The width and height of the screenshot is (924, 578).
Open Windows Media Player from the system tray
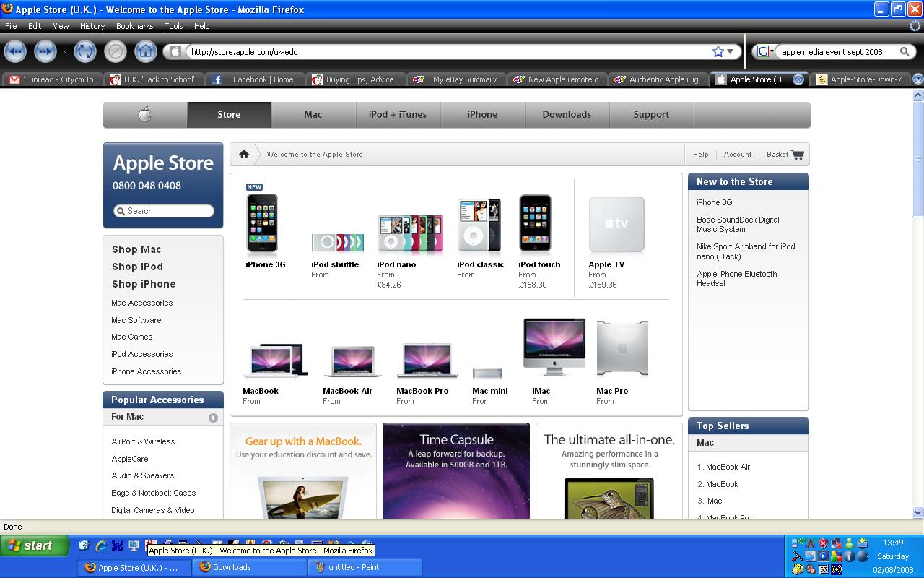pyautogui.click(x=824, y=556)
